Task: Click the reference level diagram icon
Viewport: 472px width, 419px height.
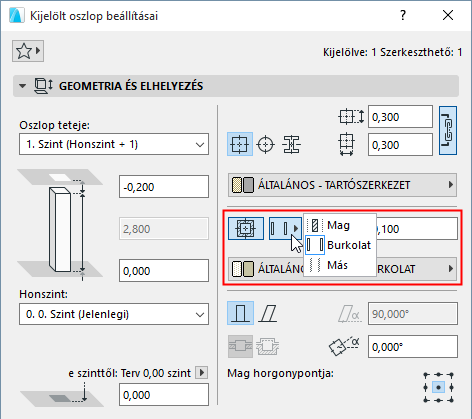Action: (x=62, y=394)
